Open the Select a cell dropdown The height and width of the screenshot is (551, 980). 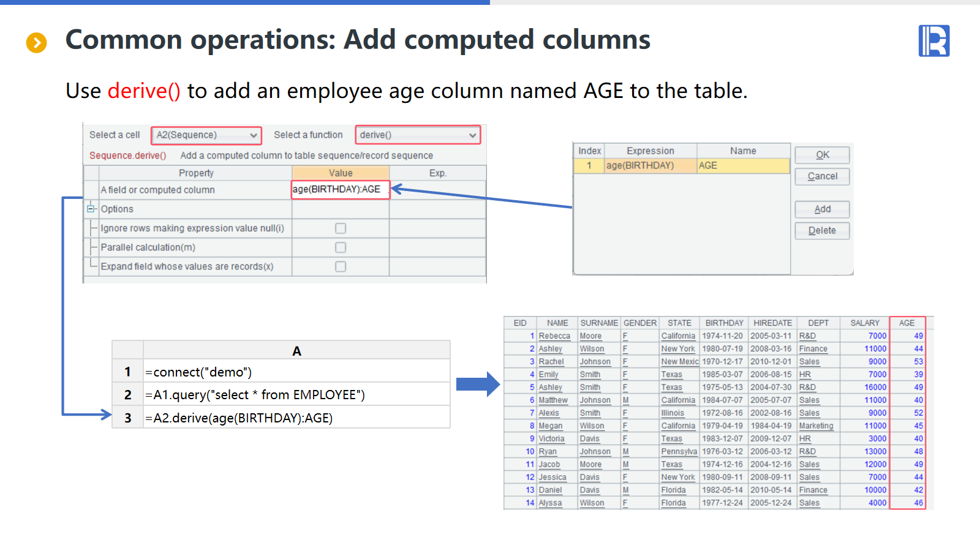(206, 135)
